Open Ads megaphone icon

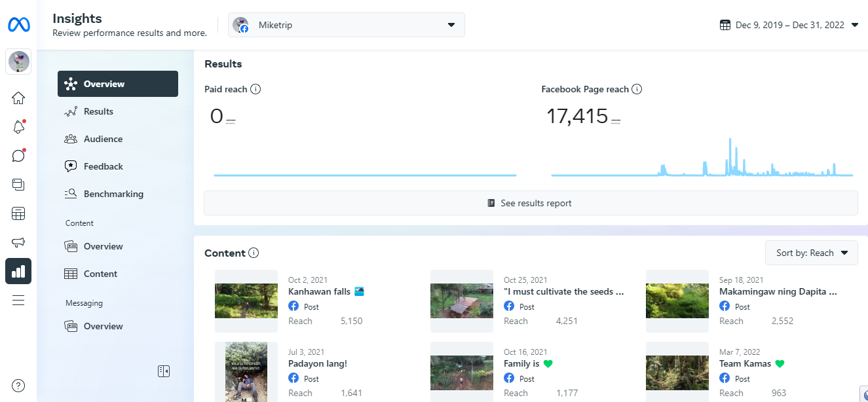point(18,242)
